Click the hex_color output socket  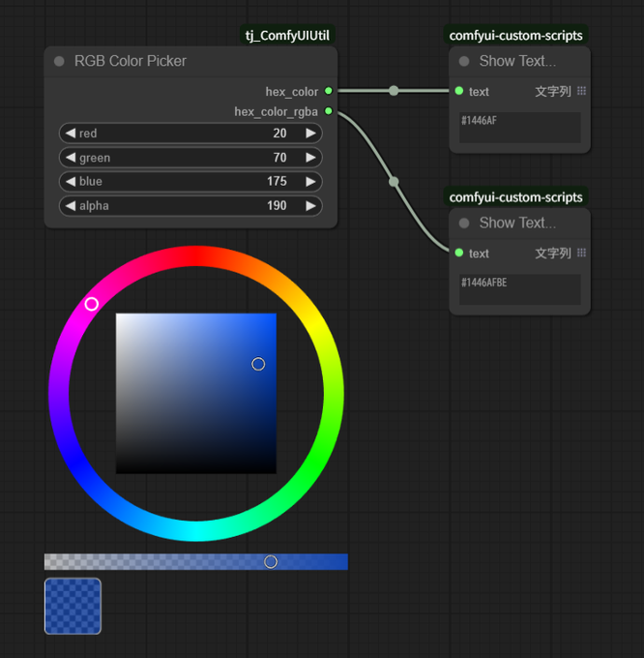[329, 91]
